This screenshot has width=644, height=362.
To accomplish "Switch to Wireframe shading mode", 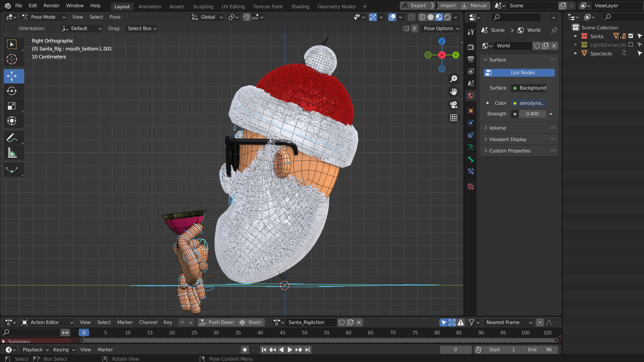I will coord(422,17).
